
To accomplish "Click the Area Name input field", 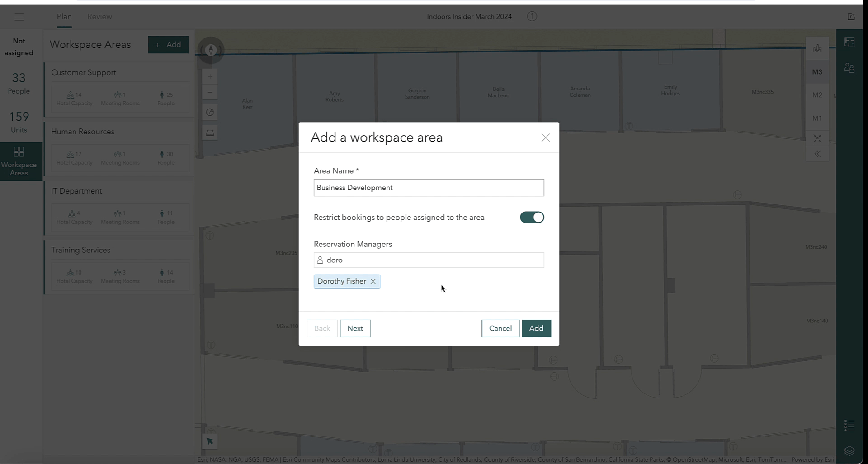I will [x=428, y=188].
